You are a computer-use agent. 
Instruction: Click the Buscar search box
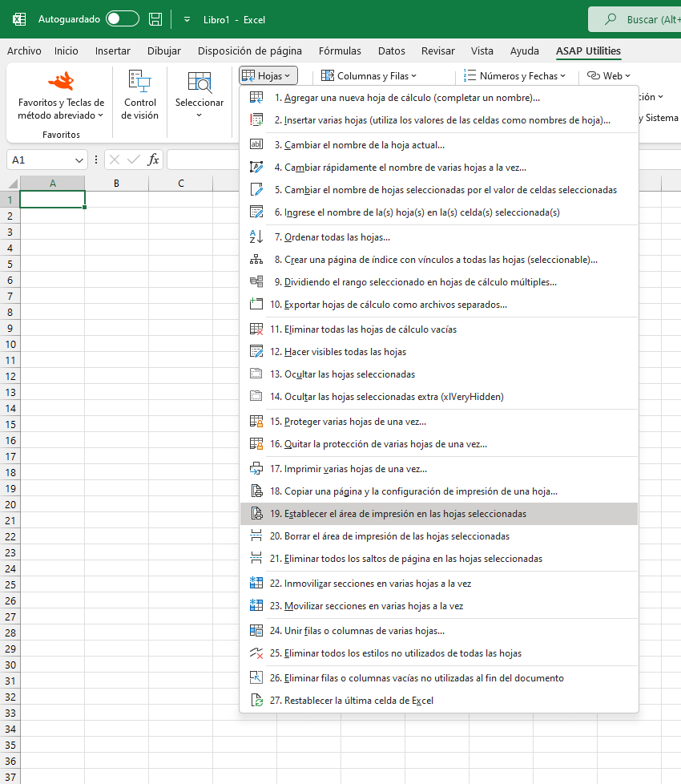635,19
